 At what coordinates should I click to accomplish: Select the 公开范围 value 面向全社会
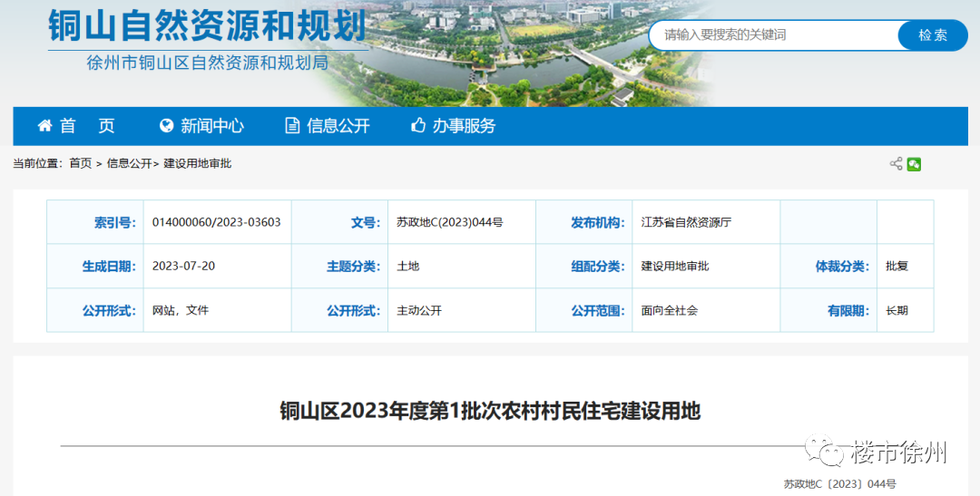point(670,310)
